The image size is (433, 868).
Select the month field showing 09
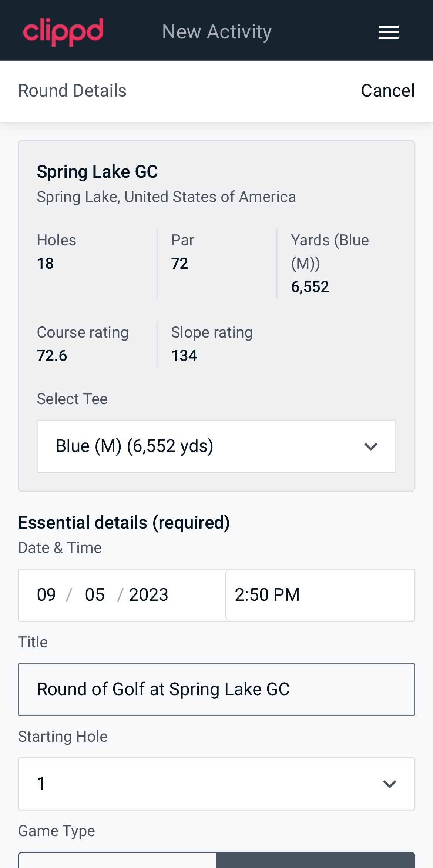point(46,595)
